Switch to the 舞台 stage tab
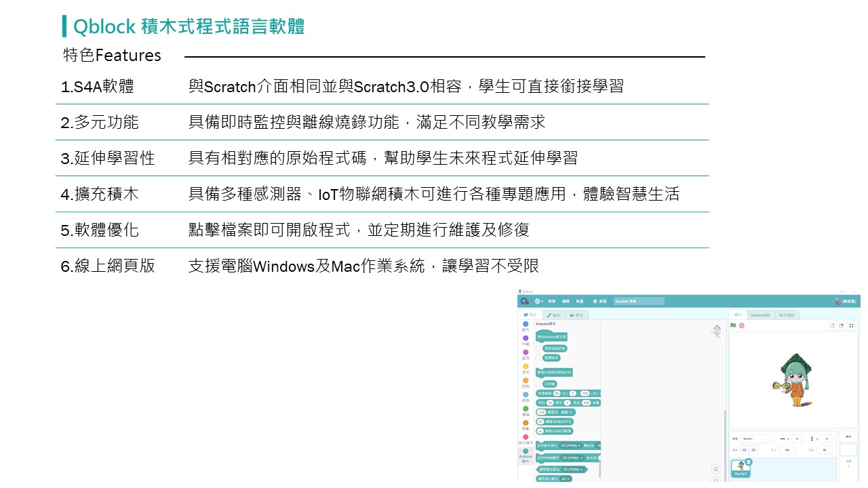Viewport: 868px width, 488px height. 738,315
